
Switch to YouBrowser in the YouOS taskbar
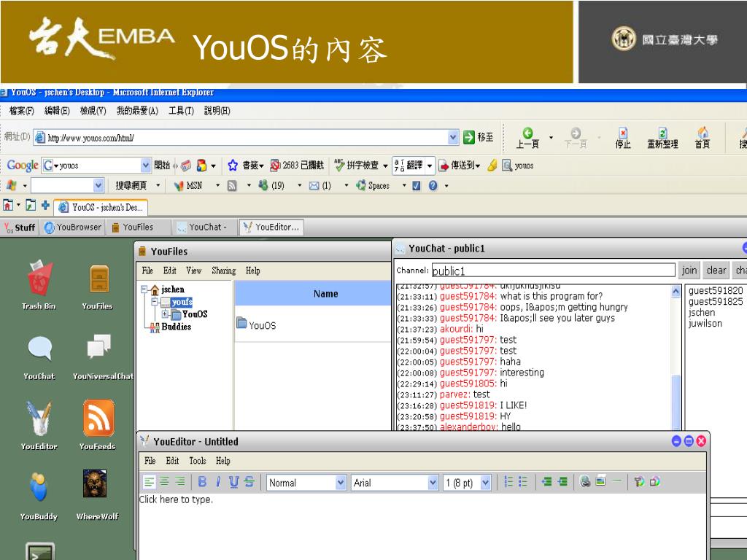[x=73, y=227]
